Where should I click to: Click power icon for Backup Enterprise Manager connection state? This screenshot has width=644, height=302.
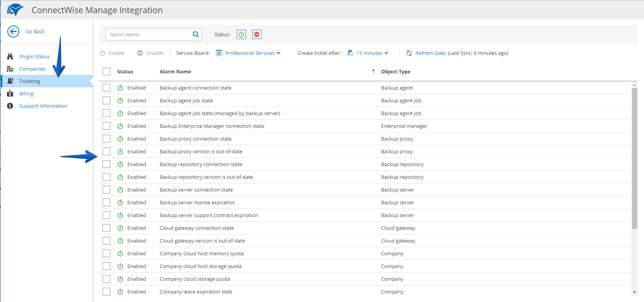(x=120, y=126)
